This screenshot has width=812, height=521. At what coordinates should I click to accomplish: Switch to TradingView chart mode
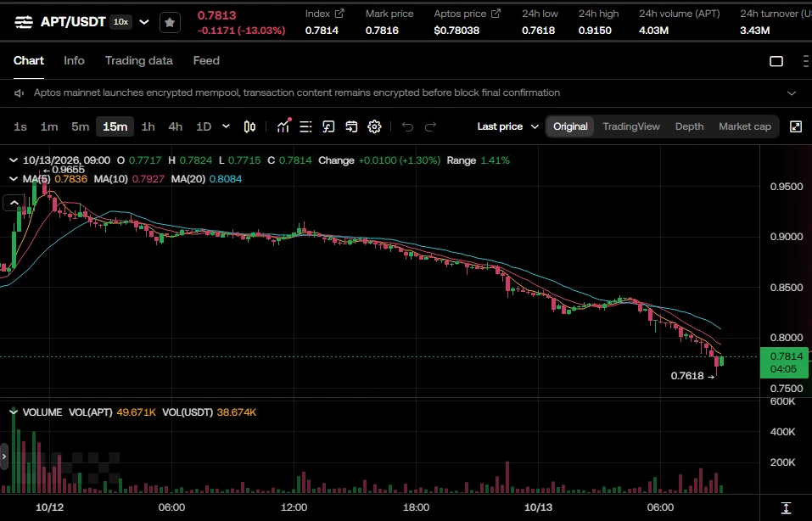[x=631, y=126]
